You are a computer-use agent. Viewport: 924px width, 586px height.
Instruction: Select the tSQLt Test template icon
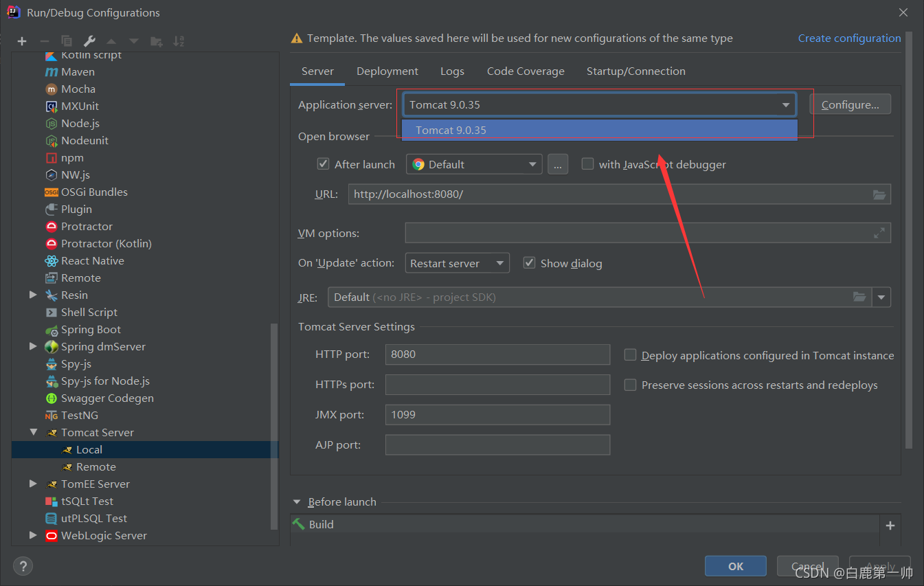[51, 502]
